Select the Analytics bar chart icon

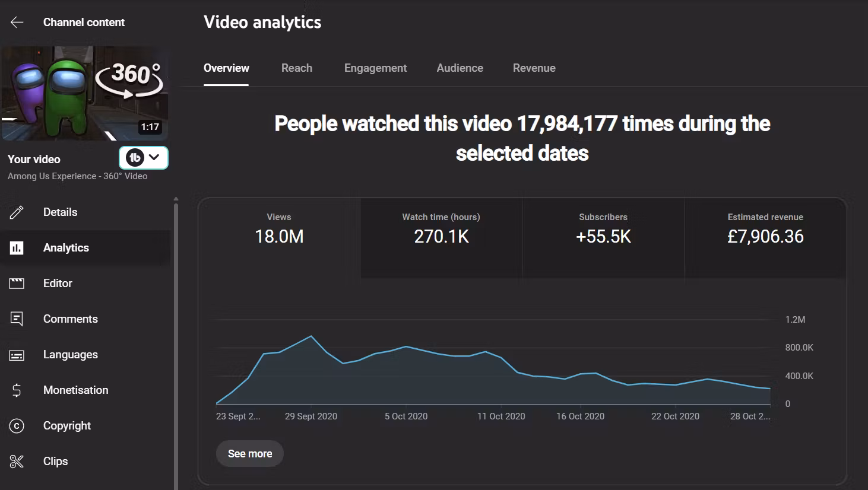point(17,248)
